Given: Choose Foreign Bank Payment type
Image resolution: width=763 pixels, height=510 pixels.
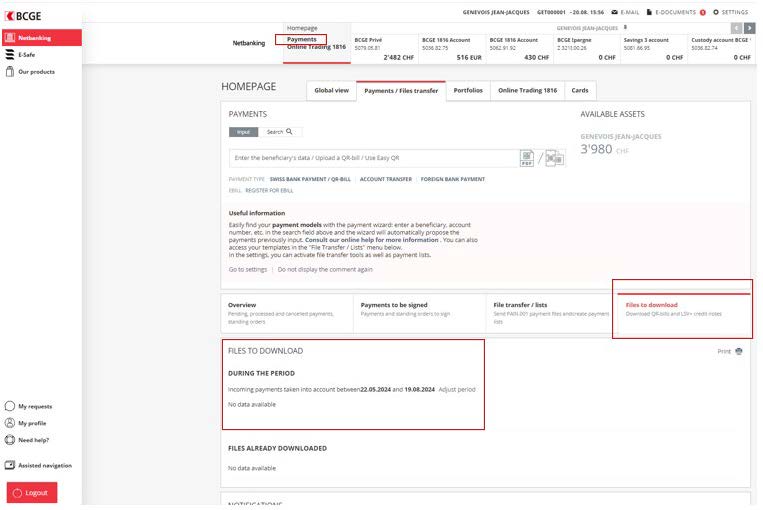Looking at the screenshot, I should (453, 179).
